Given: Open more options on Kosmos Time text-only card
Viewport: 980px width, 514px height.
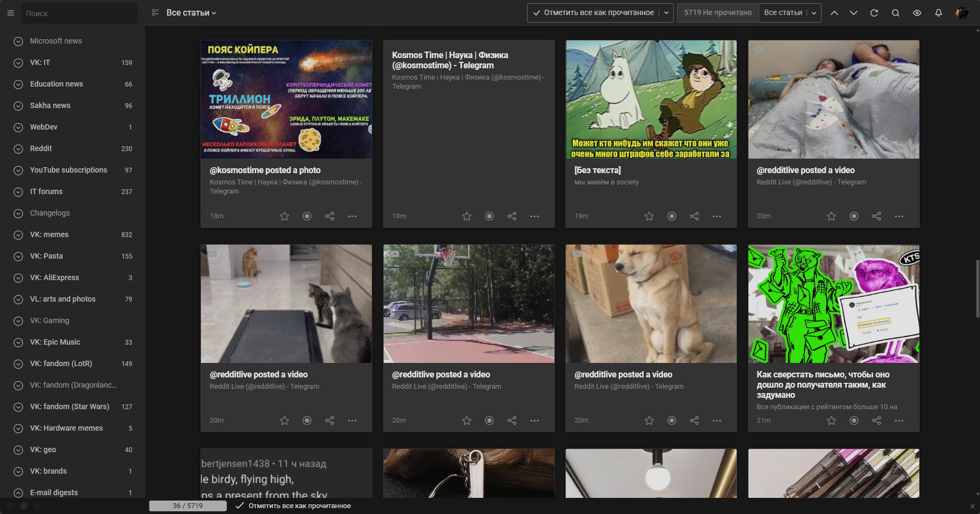Looking at the screenshot, I should click(535, 216).
